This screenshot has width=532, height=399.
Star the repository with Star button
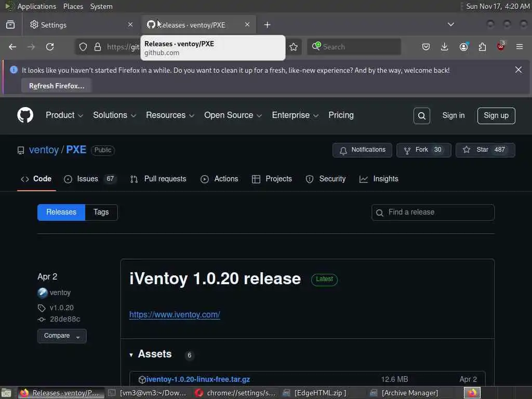[485, 150]
